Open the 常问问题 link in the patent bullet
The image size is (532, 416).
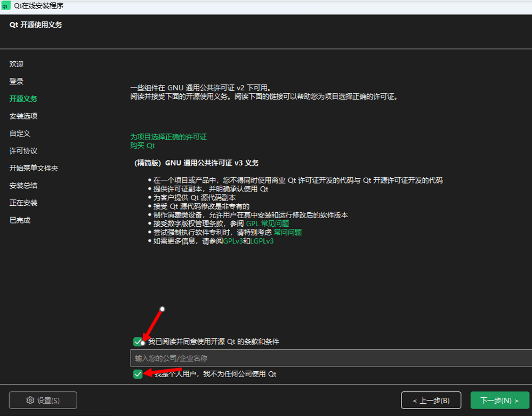click(x=288, y=233)
